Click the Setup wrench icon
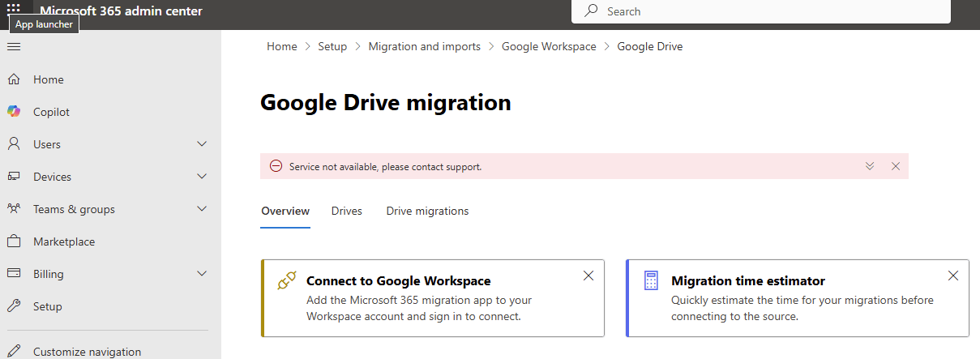This screenshot has width=980, height=359. [x=14, y=306]
